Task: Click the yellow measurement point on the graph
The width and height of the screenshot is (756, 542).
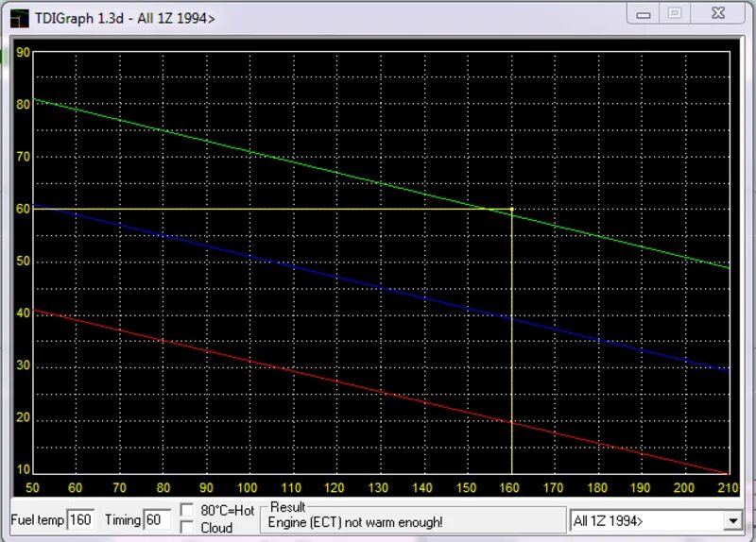Action: 511,209
